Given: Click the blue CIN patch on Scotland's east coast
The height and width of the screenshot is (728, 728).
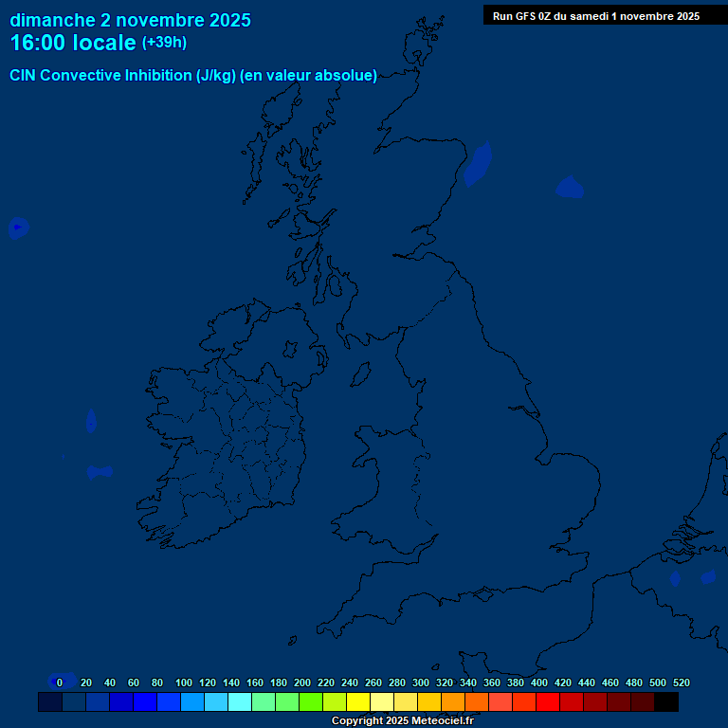Looking at the screenshot, I should pos(477,166).
